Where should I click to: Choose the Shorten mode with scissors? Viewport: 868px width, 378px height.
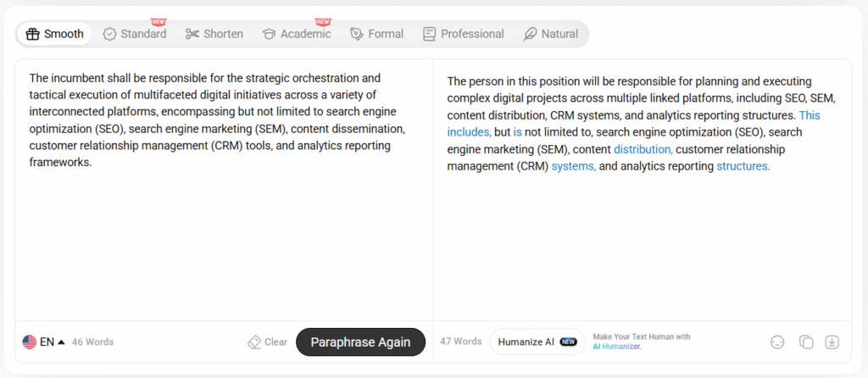click(x=214, y=34)
